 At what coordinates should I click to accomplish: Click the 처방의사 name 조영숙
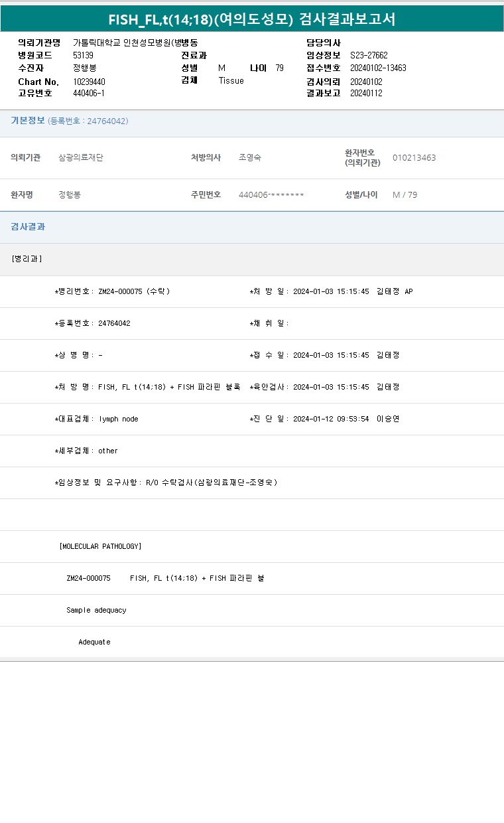tap(250, 158)
